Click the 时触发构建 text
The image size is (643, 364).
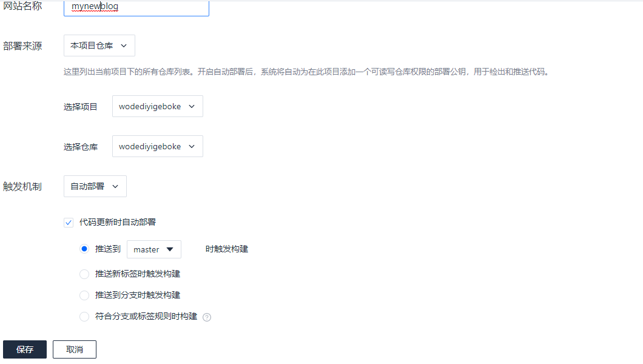point(227,249)
